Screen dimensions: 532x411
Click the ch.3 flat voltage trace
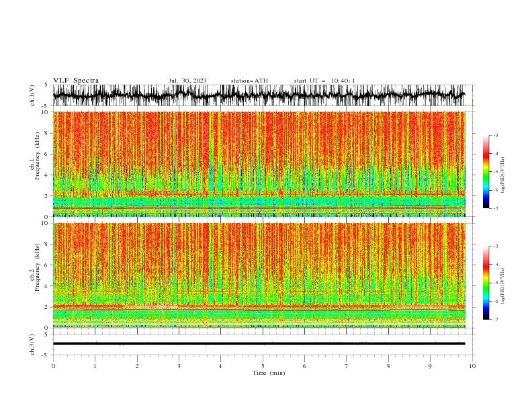tap(259, 344)
